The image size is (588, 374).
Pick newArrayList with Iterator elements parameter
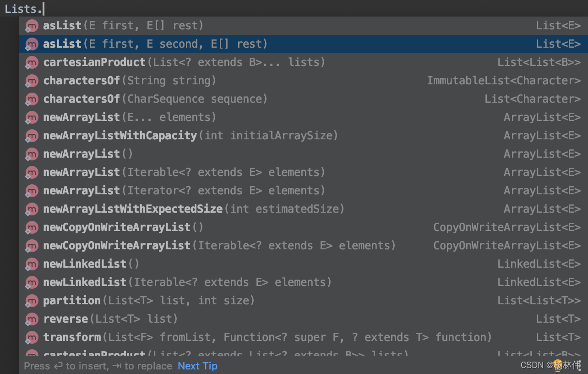304,191
